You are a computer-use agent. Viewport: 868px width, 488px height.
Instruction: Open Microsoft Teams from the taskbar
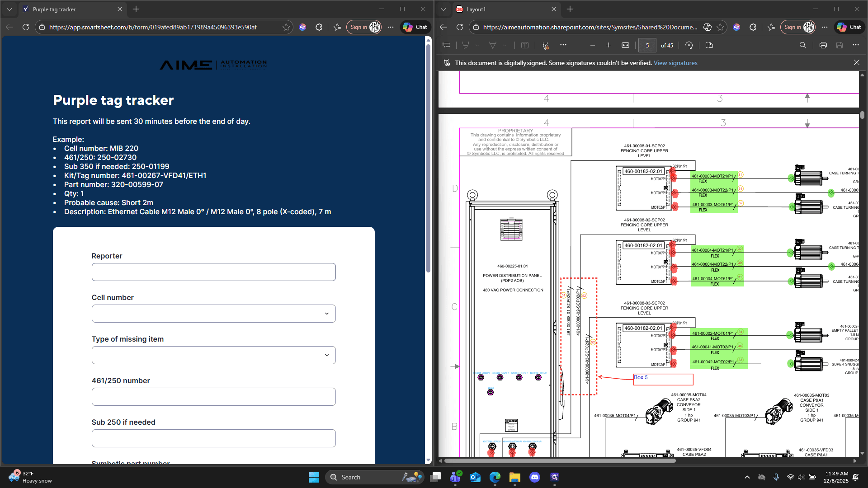coord(455,477)
